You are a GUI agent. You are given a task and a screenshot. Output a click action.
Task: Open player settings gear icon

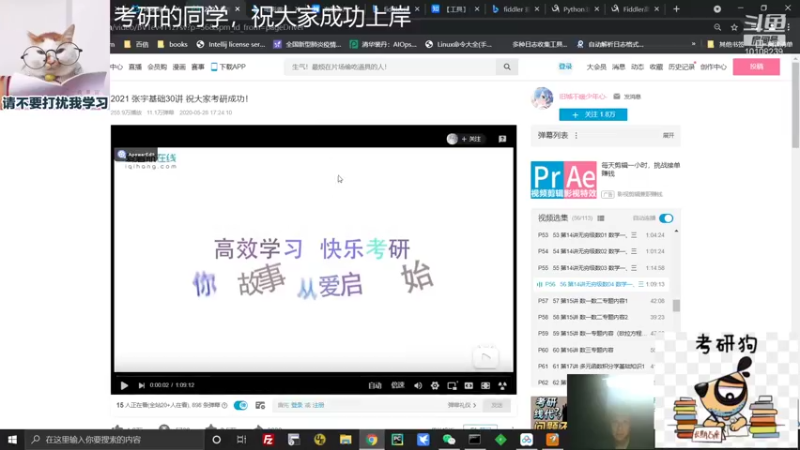click(x=435, y=386)
